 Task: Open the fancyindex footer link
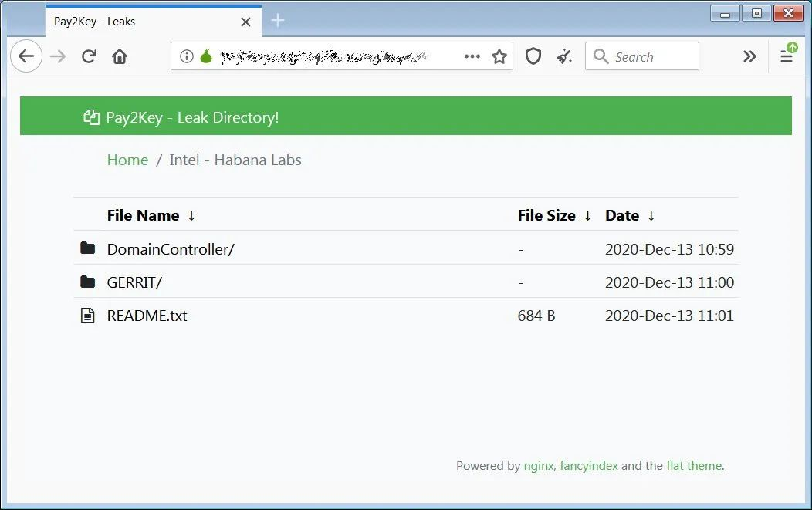(x=589, y=466)
